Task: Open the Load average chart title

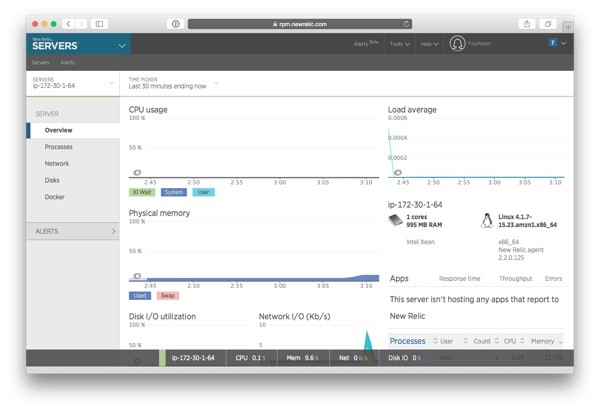Action: click(412, 110)
